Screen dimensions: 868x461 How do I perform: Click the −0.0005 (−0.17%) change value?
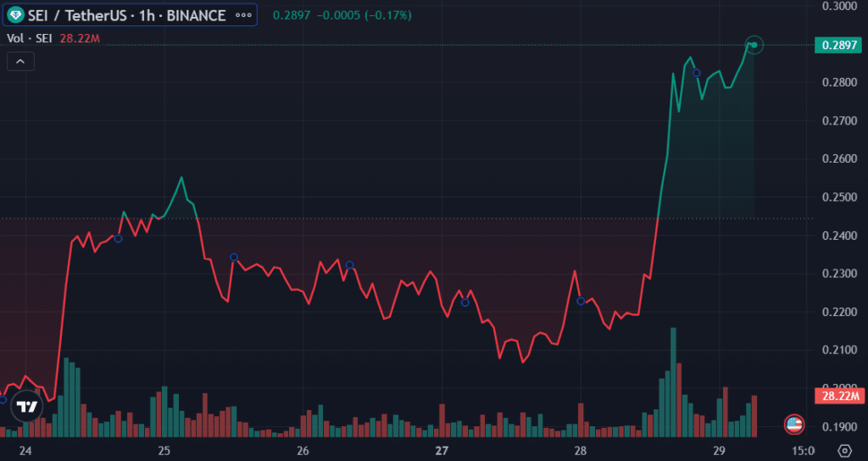pos(364,15)
